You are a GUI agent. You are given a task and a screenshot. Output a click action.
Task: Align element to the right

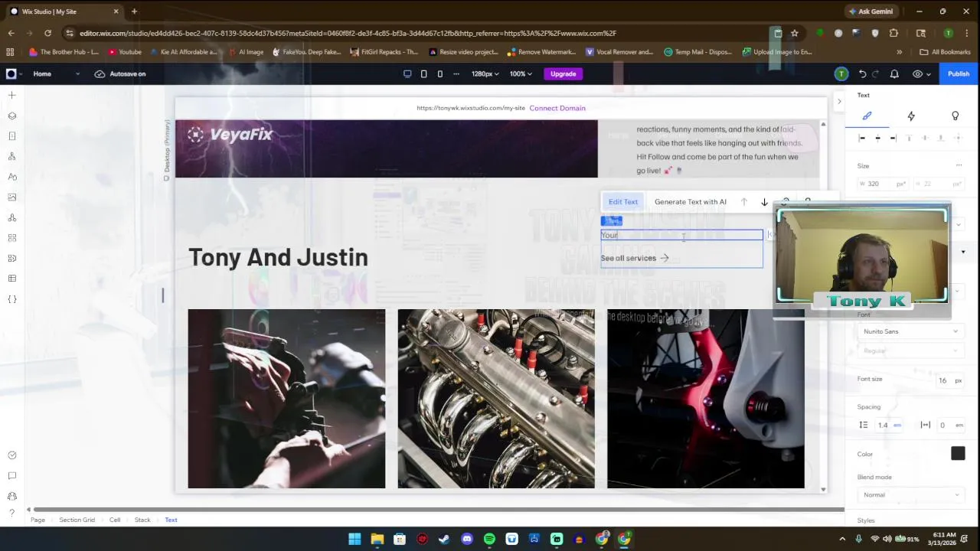point(893,138)
